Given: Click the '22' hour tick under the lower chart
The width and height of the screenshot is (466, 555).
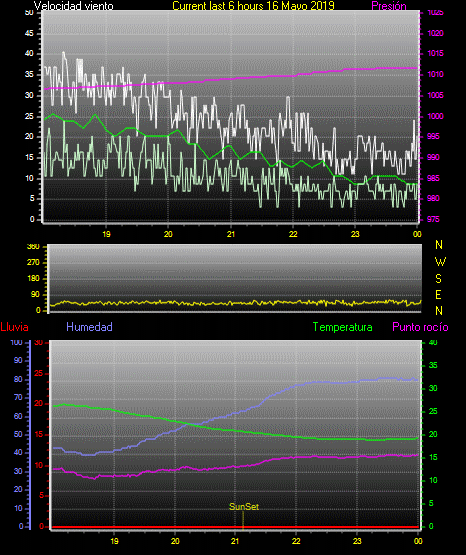Looking at the screenshot, I should tap(296, 541).
